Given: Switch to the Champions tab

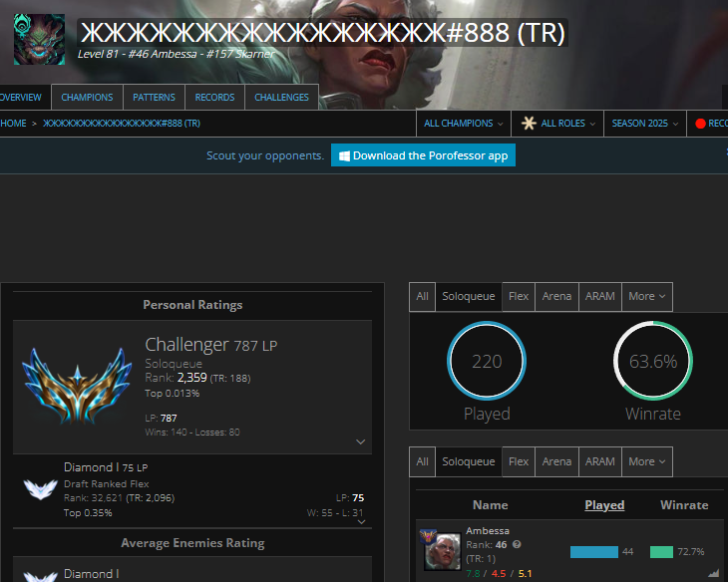Looking at the screenshot, I should [87, 98].
